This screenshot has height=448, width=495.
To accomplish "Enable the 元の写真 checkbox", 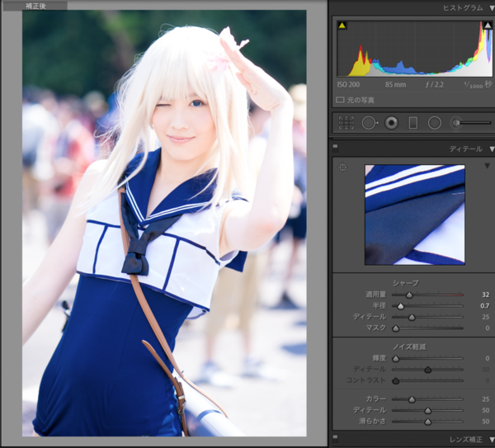I will point(340,100).
